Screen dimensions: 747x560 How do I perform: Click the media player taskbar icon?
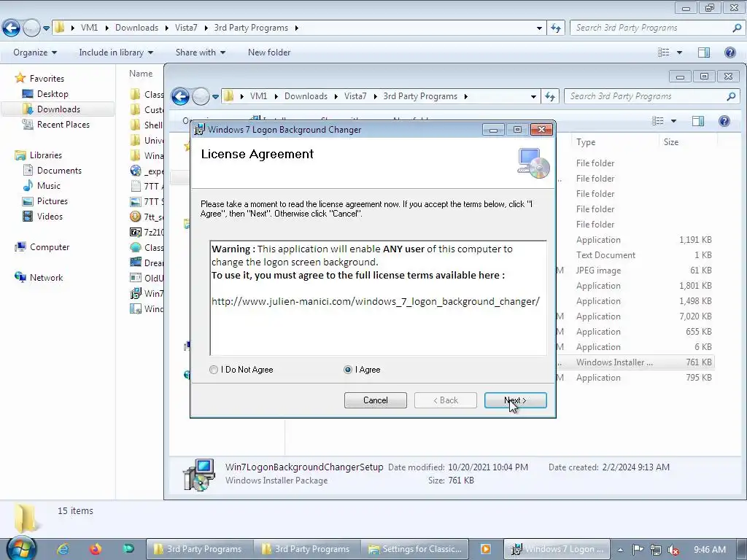tap(485, 549)
